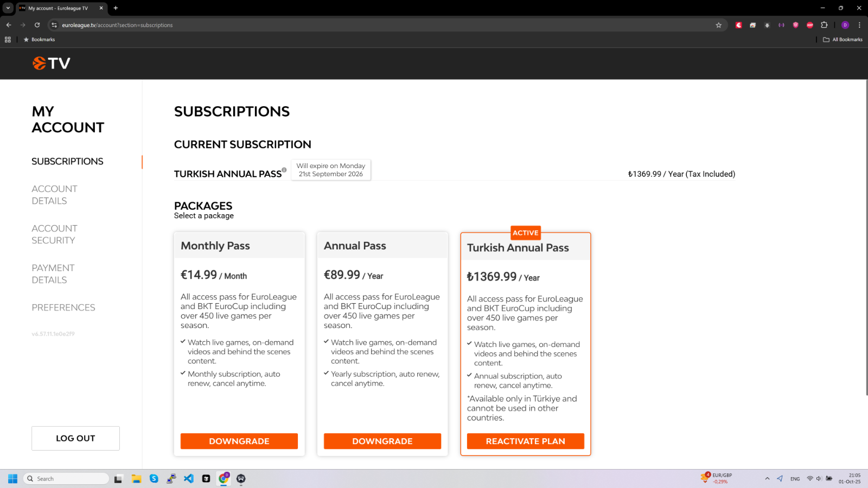The image size is (868, 488).
Task: Open Visual Studio Code from the taskbar
Action: click(189, 479)
